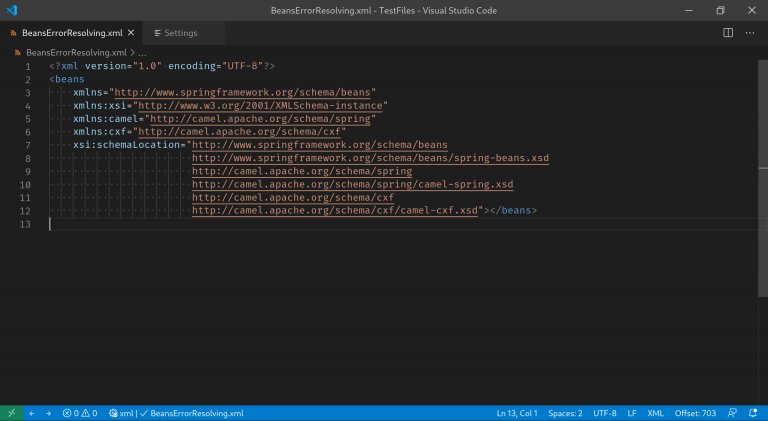Open the notifications bell
768x421 pixels.
point(753,412)
